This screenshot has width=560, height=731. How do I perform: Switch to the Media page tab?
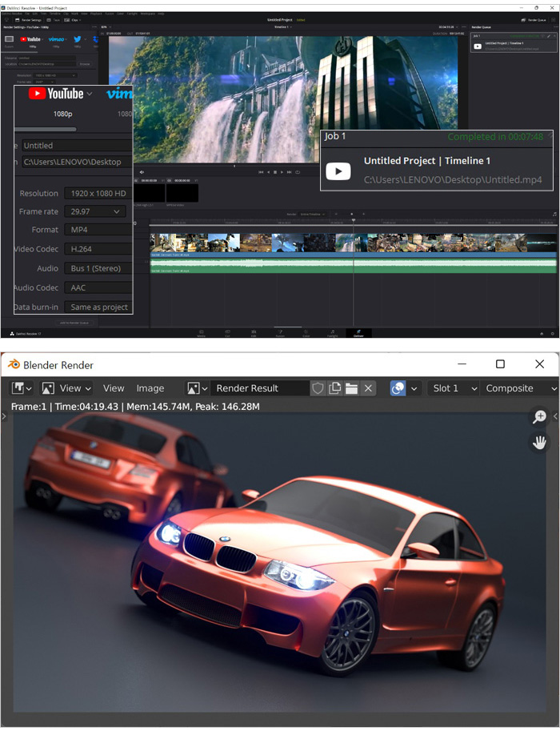(x=202, y=333)
